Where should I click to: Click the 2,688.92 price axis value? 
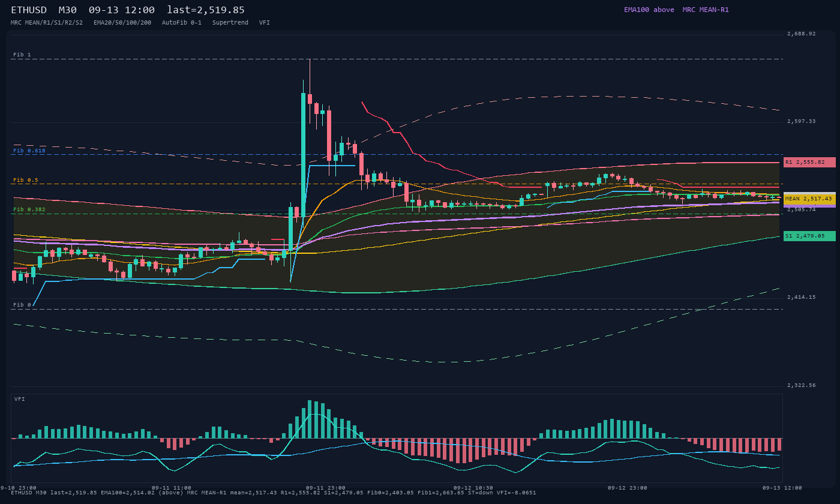coord(802,34)
